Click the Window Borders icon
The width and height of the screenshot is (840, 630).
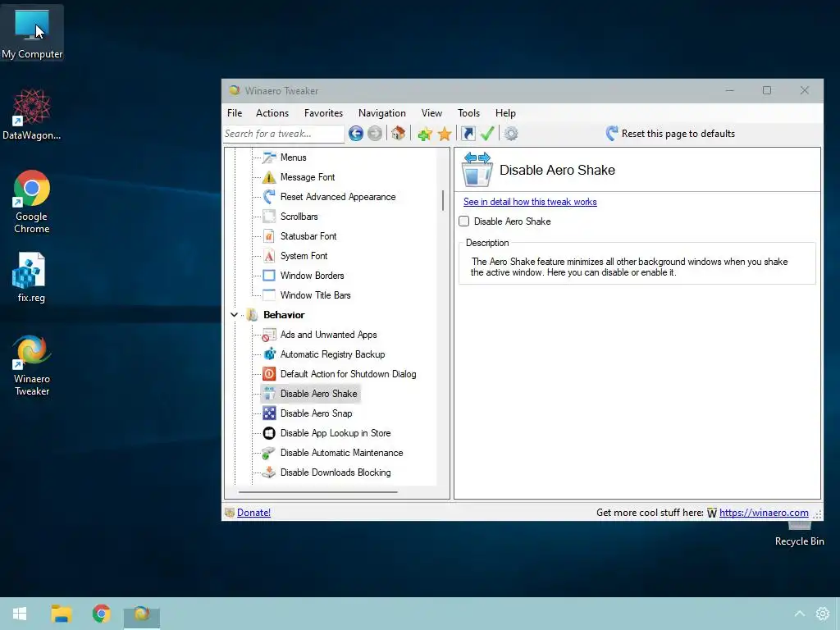pyautogui.click(x=269, y=276)
